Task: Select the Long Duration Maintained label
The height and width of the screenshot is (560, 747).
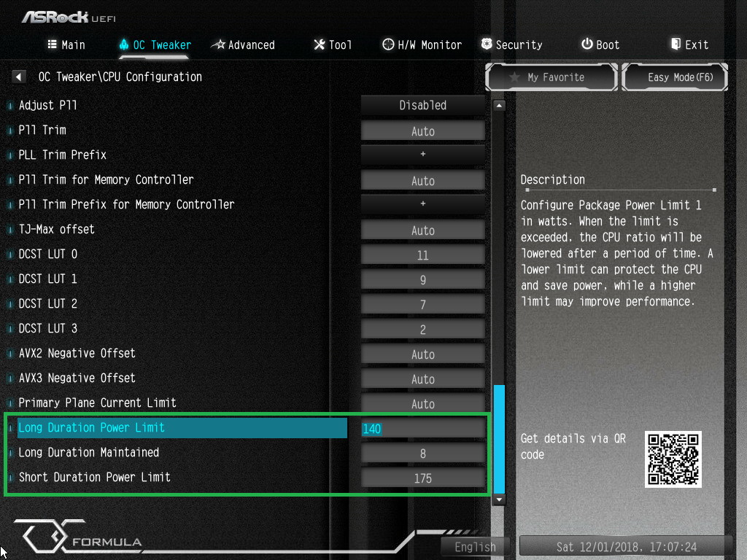Action: click(88, 452)
